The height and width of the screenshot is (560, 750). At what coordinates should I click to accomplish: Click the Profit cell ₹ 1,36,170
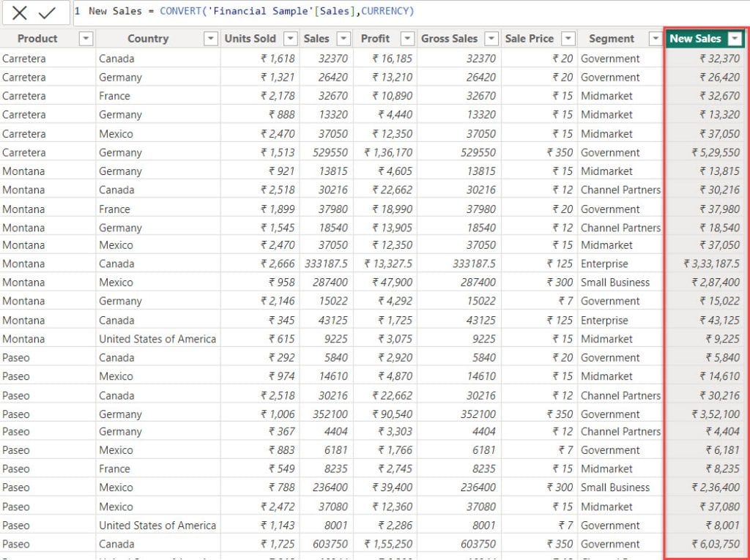tap(385, 152)
